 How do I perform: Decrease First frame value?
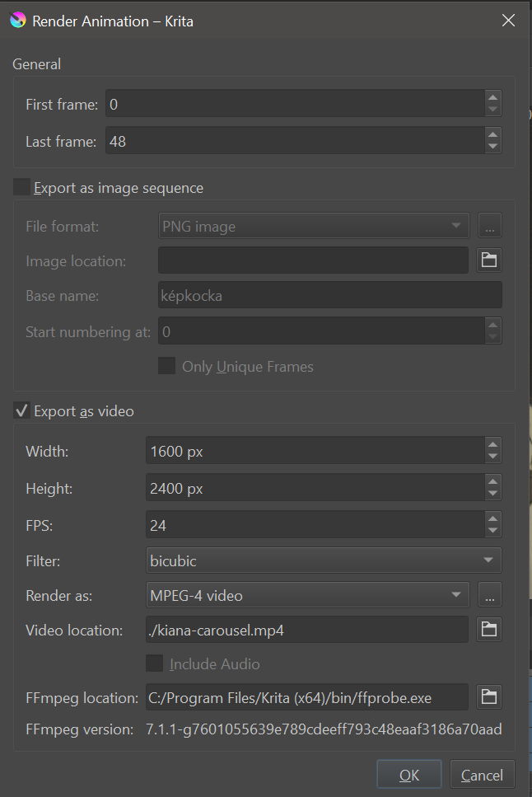click(x=492, y=110)
